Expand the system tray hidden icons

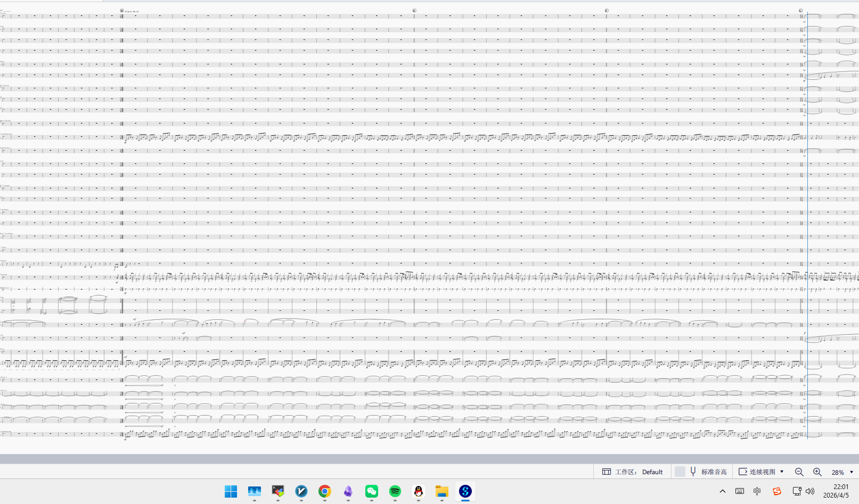point(722,491)
